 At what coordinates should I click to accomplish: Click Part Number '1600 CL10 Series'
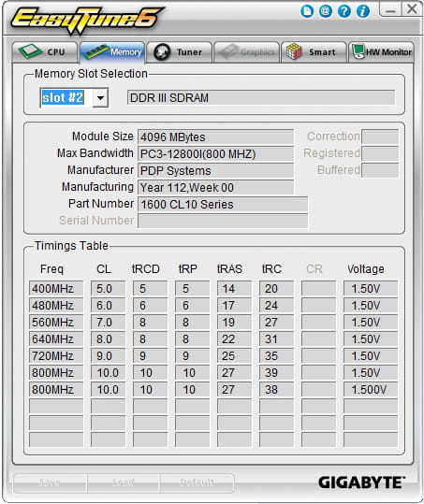(223, 205)
